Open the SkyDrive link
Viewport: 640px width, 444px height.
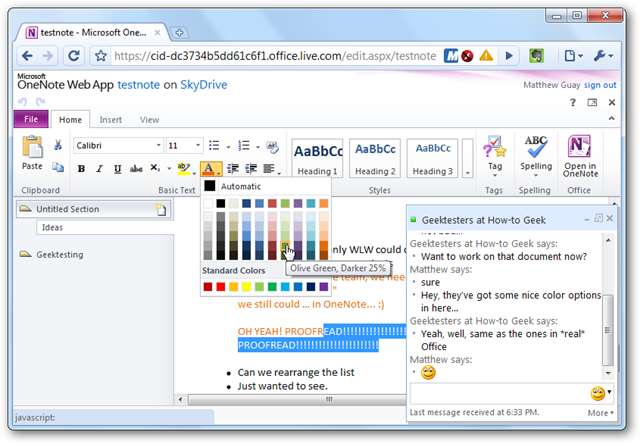[x=204, y=84]
